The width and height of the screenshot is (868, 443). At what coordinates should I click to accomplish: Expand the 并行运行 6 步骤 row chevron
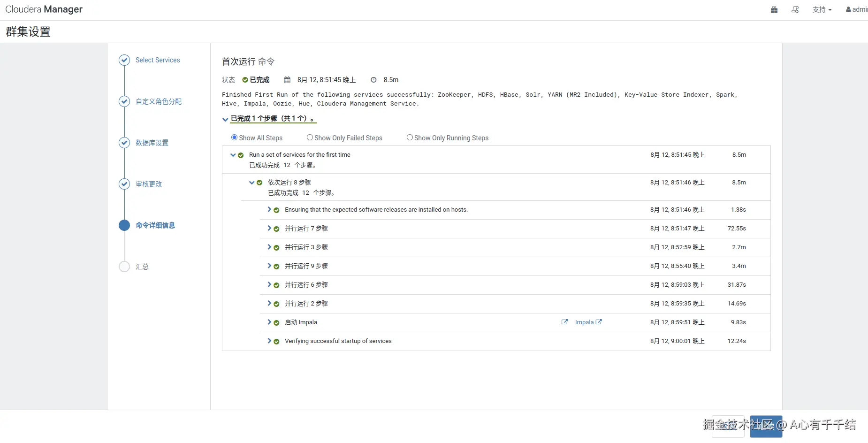click(x=269, y=284)
